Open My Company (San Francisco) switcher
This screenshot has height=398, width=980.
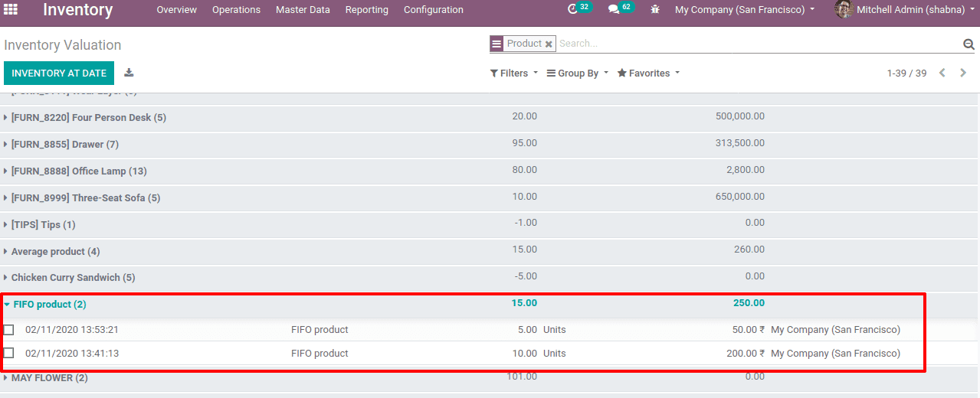point(744,10)
